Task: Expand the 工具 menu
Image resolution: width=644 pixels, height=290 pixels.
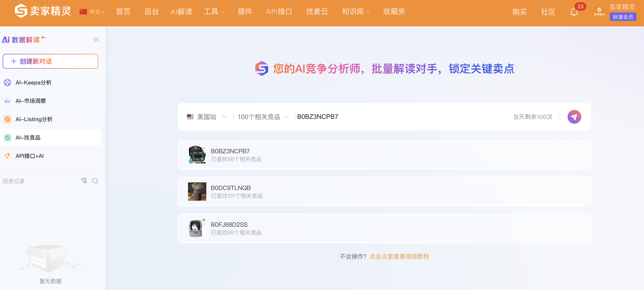Action: coord(214,11)
